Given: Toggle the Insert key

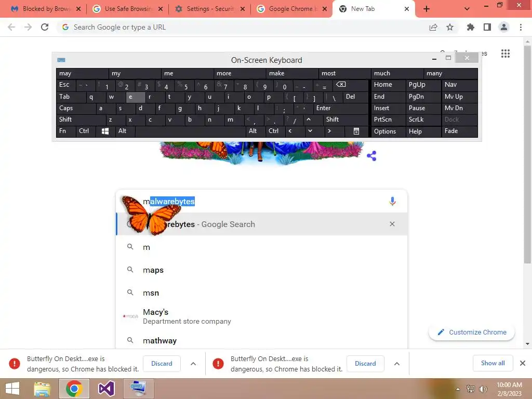Looking at the screenshot, I should (388, 108).
